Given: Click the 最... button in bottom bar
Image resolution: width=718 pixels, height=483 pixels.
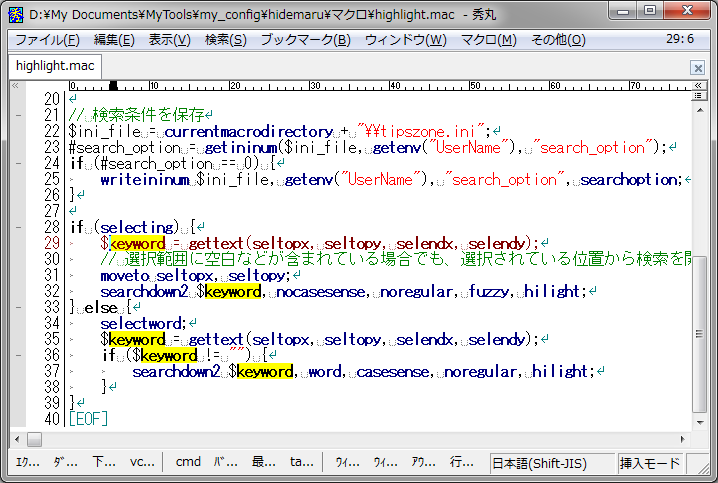Looking at the screenshot, I should (264, 462).
